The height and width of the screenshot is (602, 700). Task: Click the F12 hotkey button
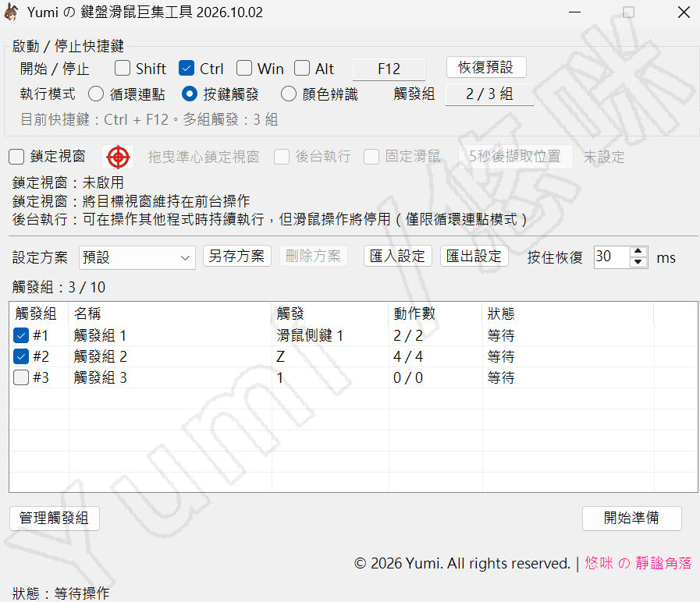tap(389, 69)
